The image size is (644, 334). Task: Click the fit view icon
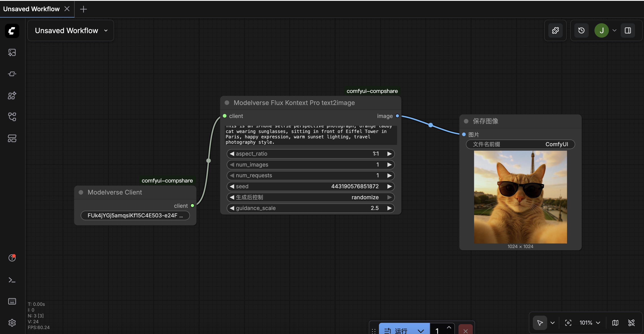point(568,323)
